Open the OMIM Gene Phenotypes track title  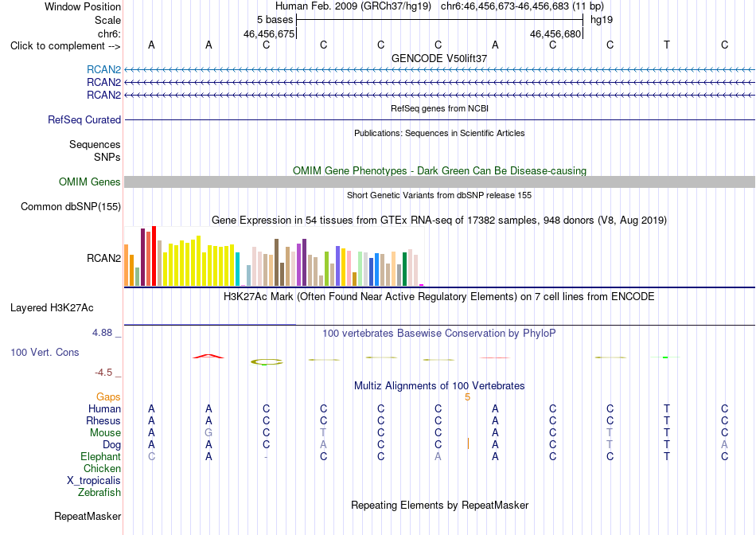[x=439, y=171]
